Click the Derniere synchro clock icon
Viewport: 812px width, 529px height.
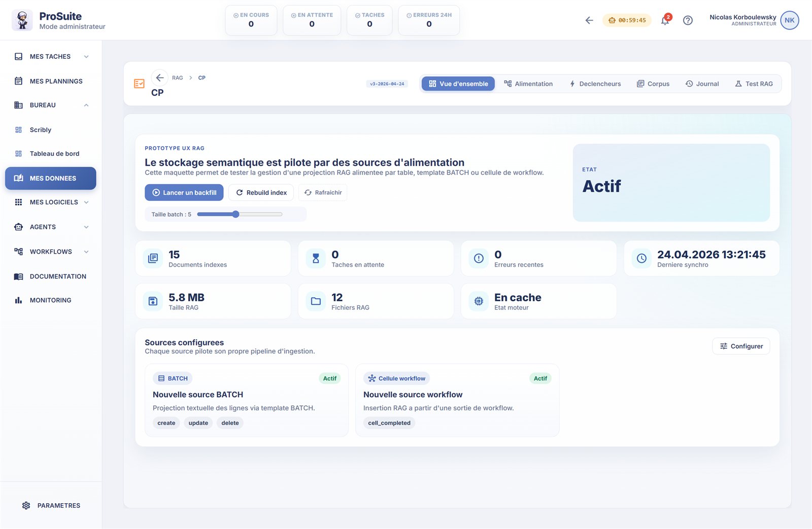pos(641,258)
